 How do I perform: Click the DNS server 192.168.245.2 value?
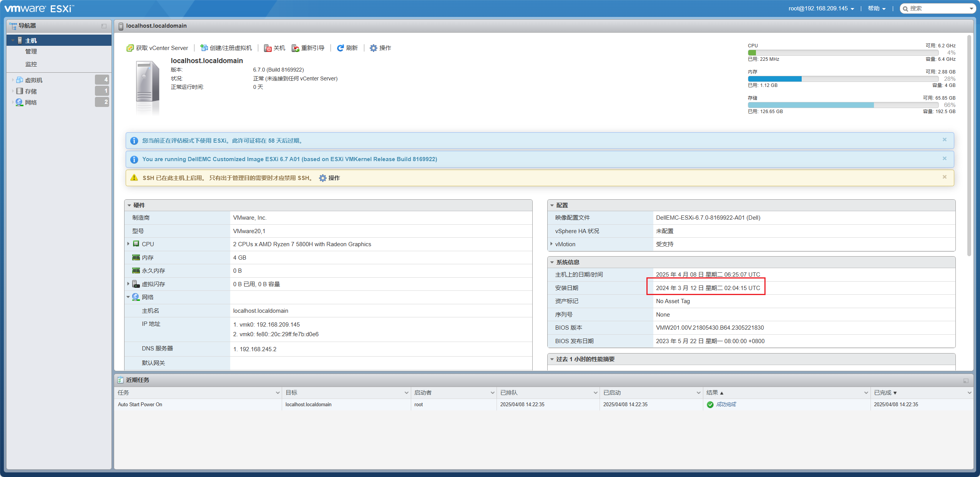(x=255, y=349)
